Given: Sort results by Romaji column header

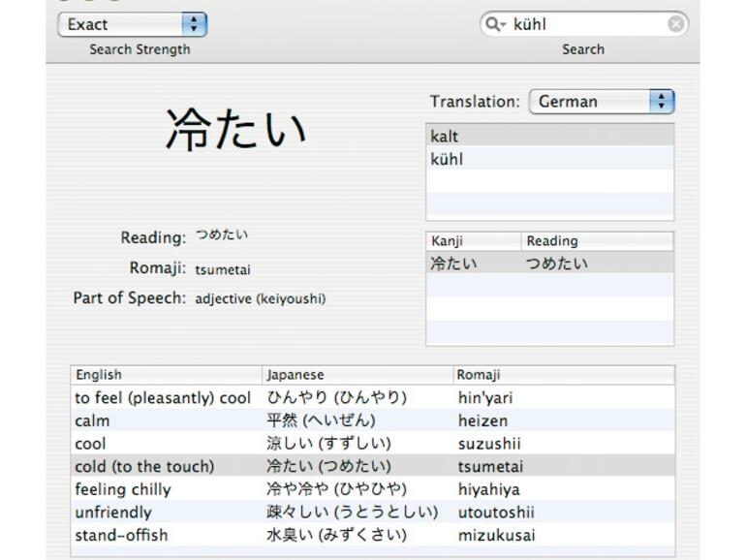Looking at the screenshot, I should point(562,374).
